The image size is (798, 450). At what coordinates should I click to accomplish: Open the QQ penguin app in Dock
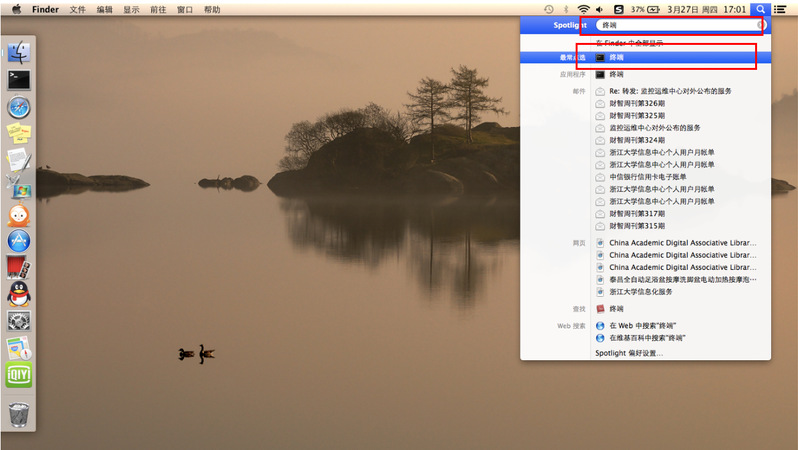[x=19, y=294]
